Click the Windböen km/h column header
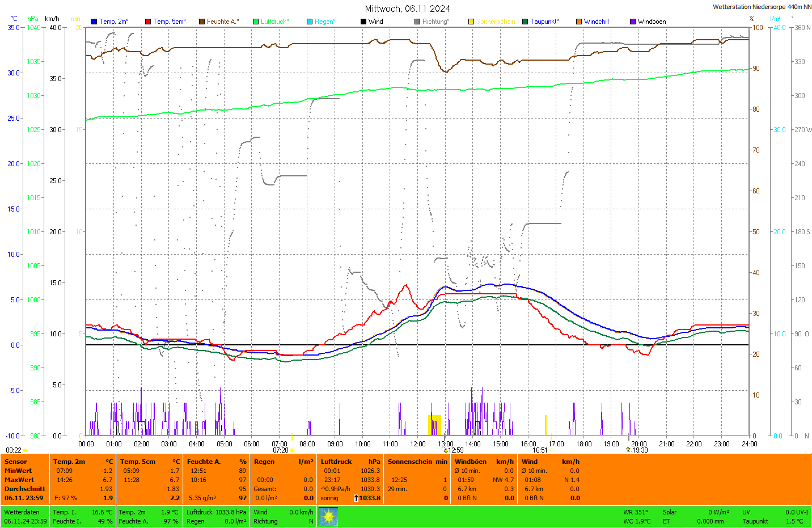 tap(484, 462)
